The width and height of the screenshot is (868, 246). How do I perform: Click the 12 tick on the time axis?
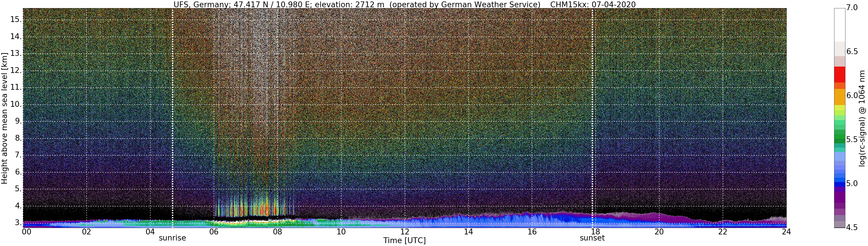tap(404, 232)
